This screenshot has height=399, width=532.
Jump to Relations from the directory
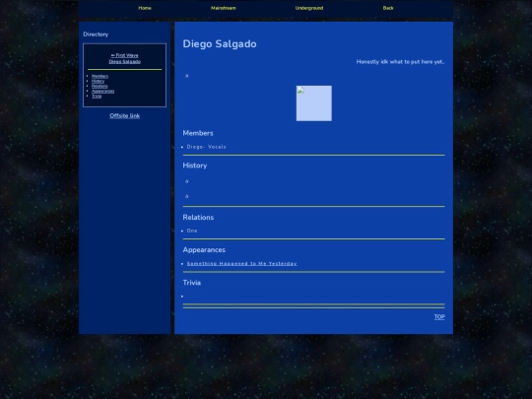(100, 86)
